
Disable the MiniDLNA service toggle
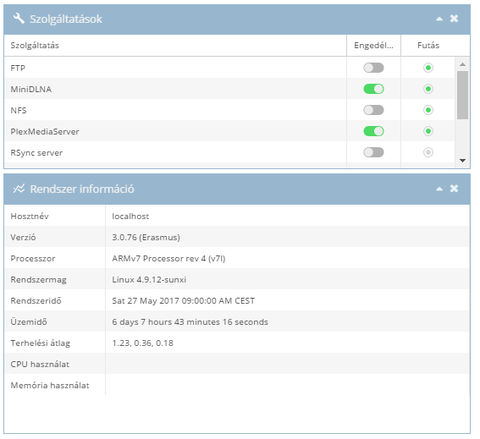(373, 89)
